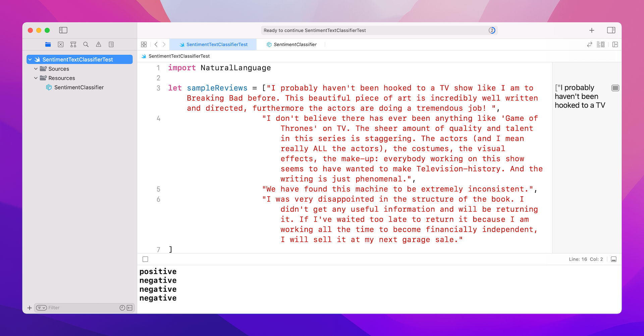Open the Symbol navigator
644x336 pixels.
pos(73,44)
